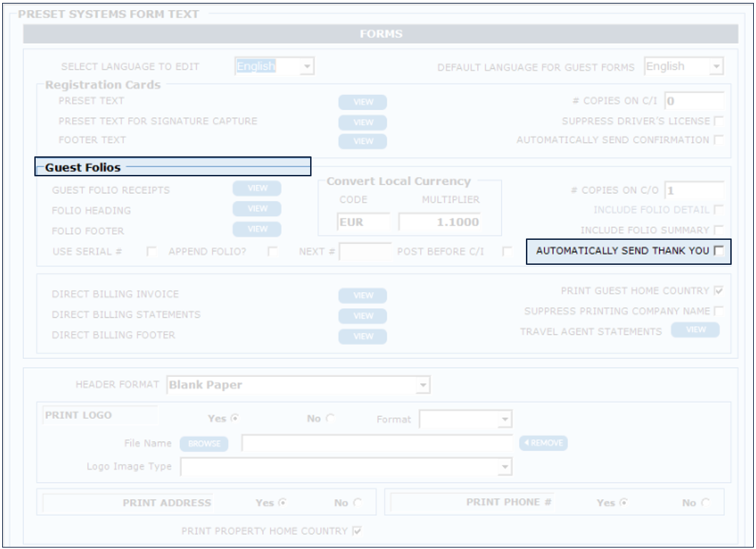Open the Header Format Blank Paper dropdown
The height and width of the screenshot is (549, 756).
[x=423, y=386]
